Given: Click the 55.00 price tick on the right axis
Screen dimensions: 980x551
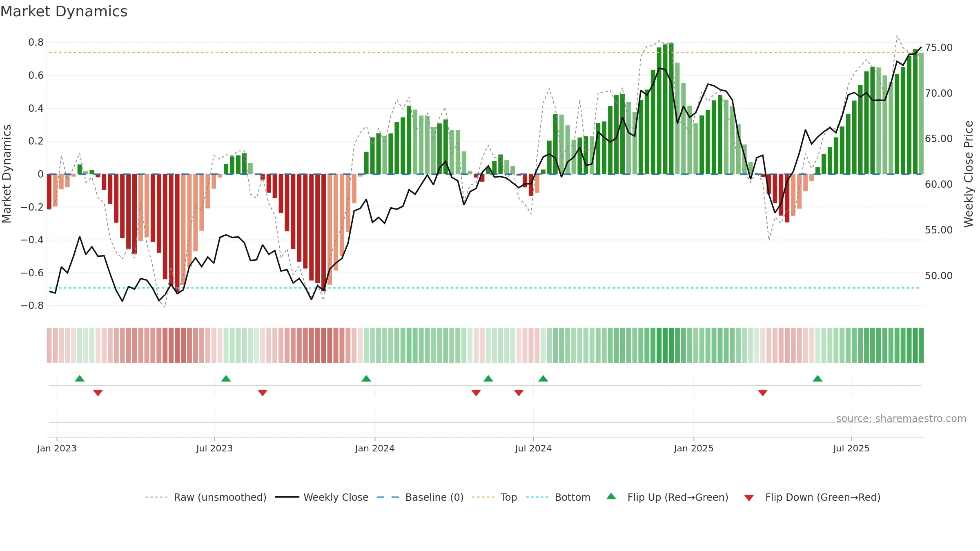Looking at the screenshot, I should [x=939, y=230].
